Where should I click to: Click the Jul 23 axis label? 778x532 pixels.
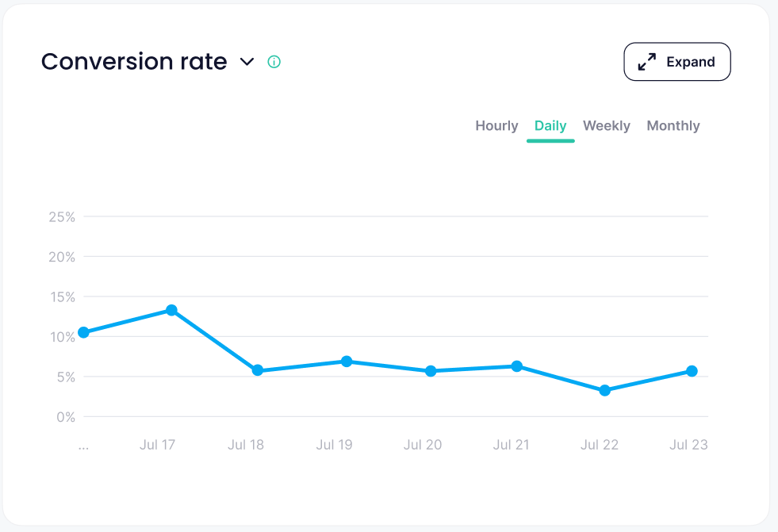click(688, 445)
